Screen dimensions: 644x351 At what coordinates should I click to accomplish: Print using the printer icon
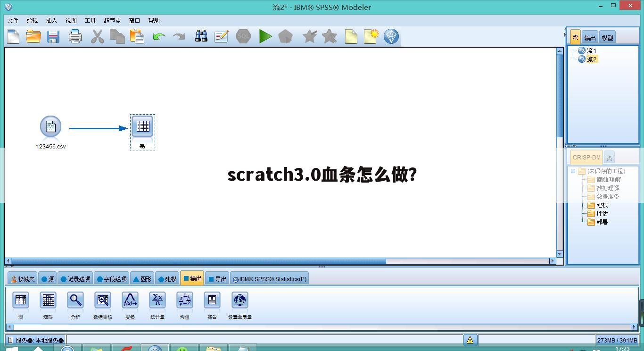(75, 36)
